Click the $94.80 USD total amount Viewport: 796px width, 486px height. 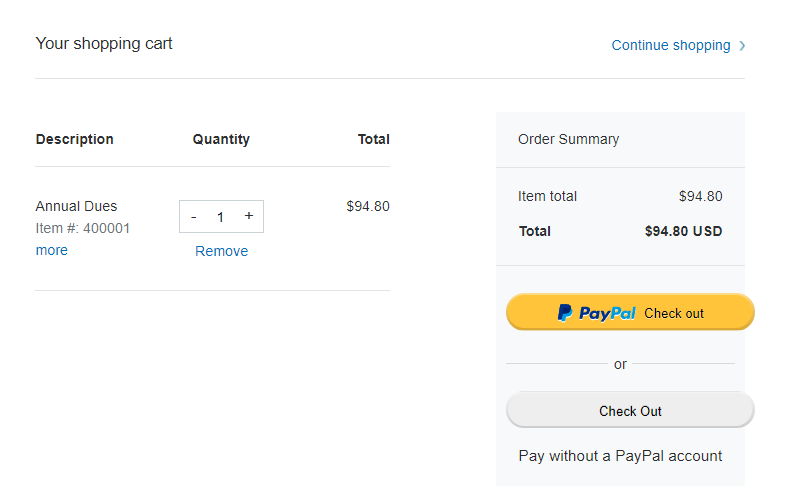click(683, 232)
